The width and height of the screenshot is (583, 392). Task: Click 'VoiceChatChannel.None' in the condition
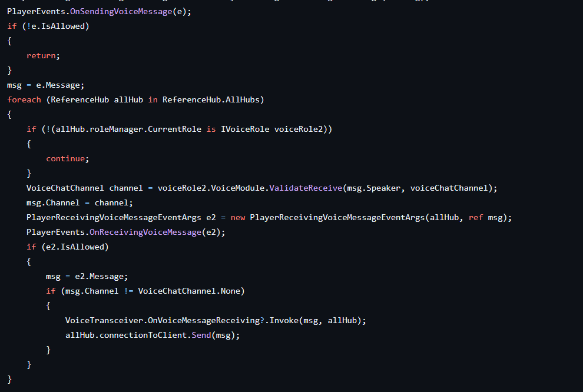(189, 291)
